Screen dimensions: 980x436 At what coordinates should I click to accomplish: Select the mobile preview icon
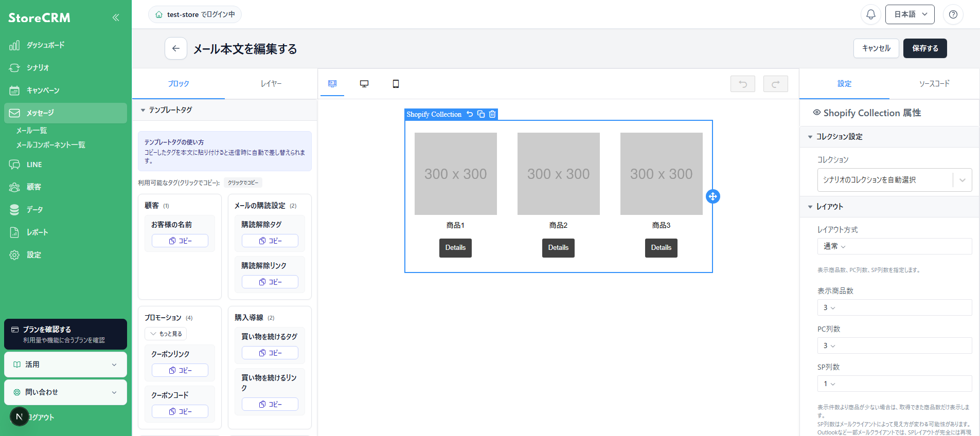point(396,84)
